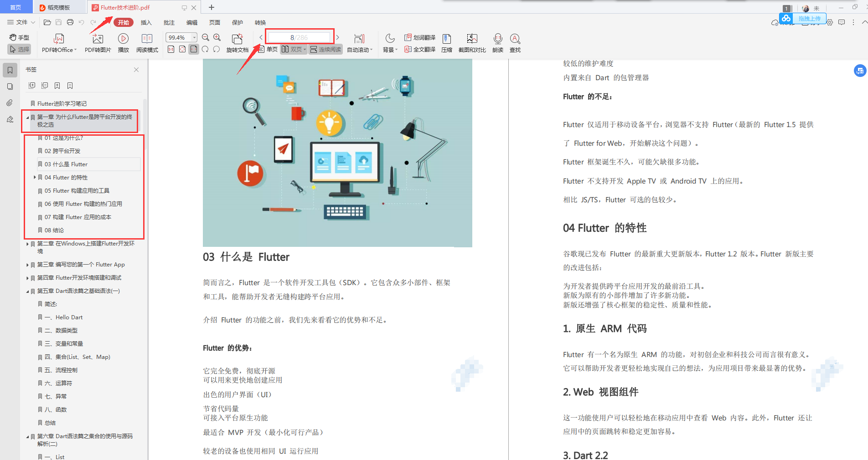Go to the previous page arrow
Screen dimensions: 868x460
pyautogui.click(x=261, y=37)
